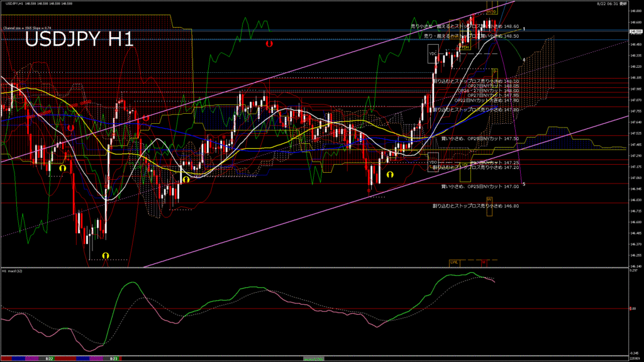The image size is (644, 362).
Task: Click the lowest yellow arrow signal marker
Action: coord(106,255)
